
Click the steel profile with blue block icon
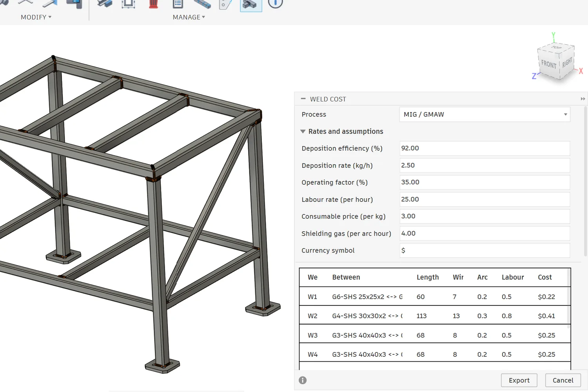click(105, 4)
